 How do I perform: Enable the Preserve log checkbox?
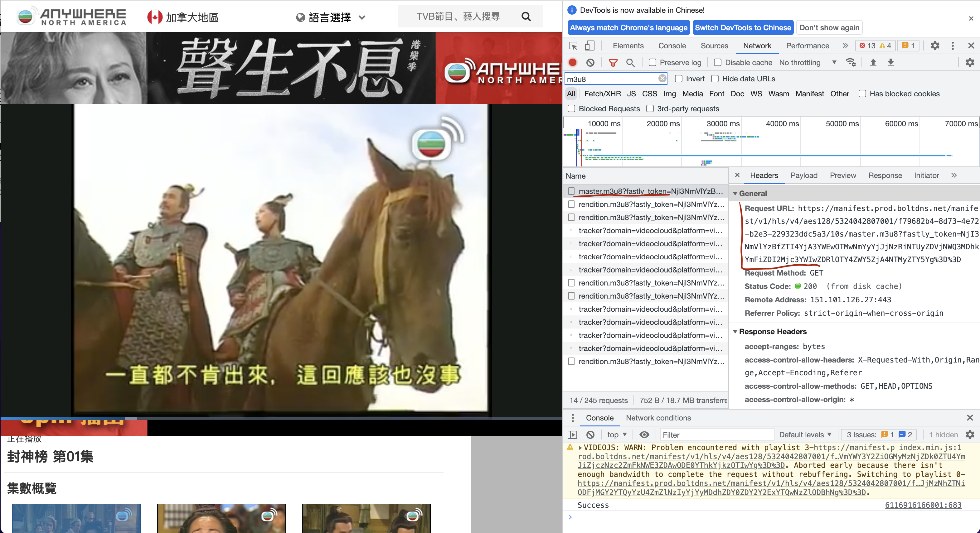tap(653, 62)
